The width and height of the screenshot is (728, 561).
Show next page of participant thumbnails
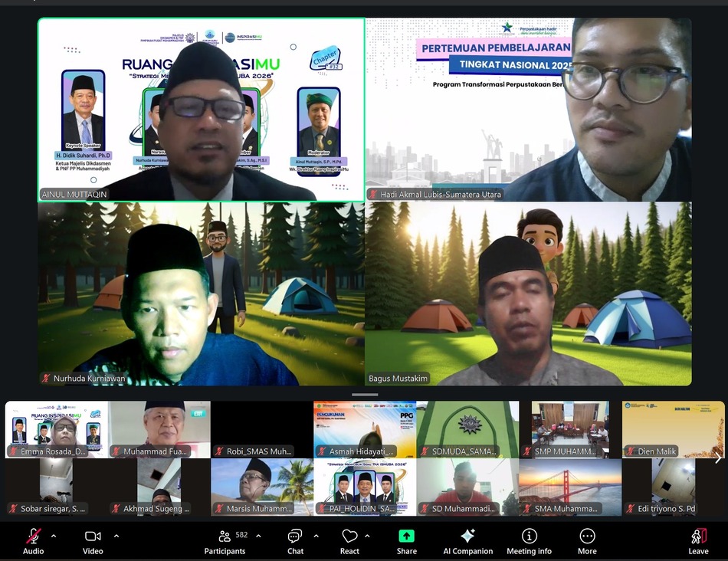717,458
